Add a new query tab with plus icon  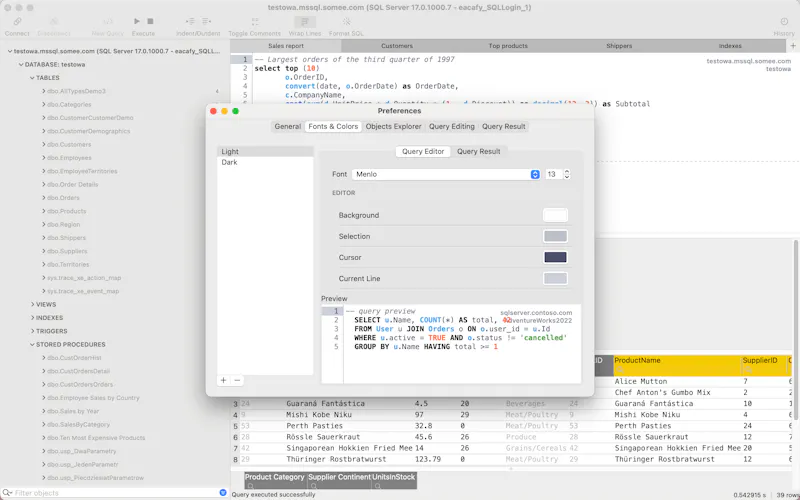coord(793,46)
